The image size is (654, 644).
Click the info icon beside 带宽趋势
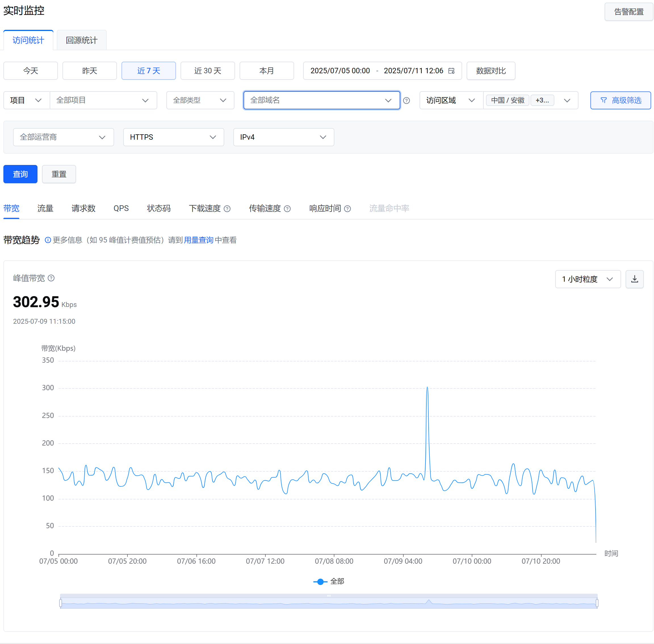(x=48, y=240)
